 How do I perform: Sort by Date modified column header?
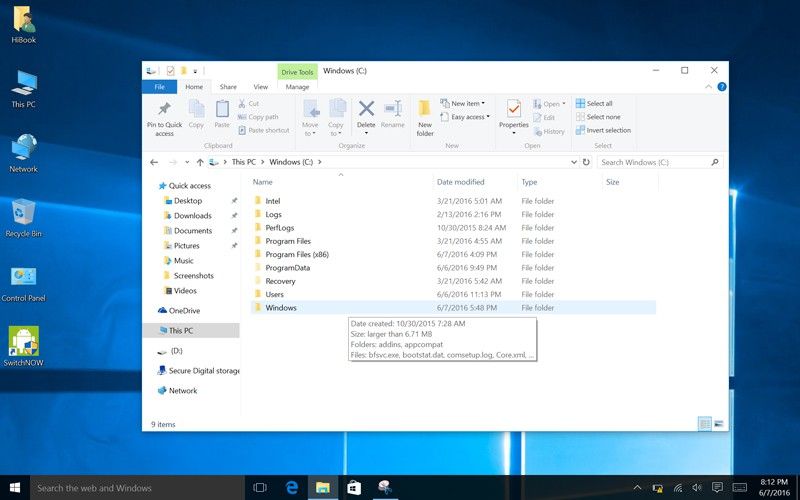tap(460, 182)
